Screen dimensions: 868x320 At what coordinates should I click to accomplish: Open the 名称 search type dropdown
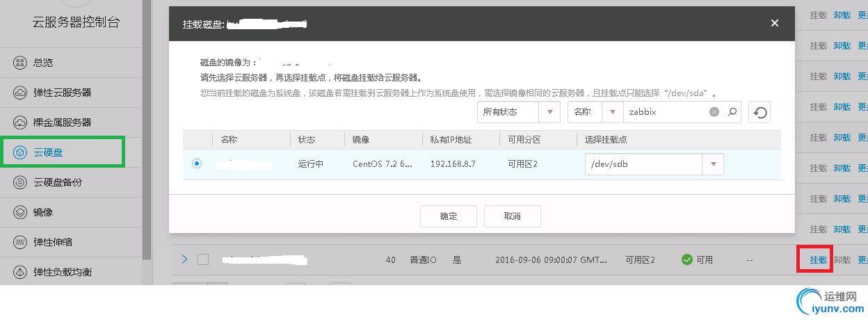595,112
